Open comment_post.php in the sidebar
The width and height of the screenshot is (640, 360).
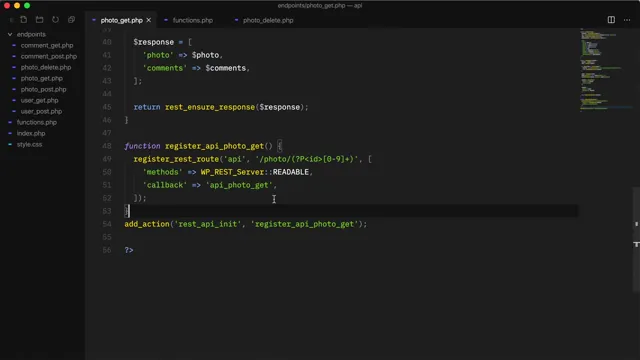[x=49, y=56]
